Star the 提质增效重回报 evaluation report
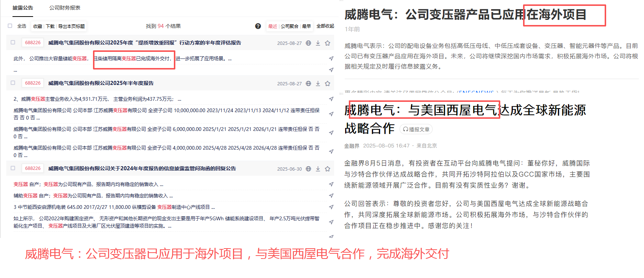 (x=328, y=43)
